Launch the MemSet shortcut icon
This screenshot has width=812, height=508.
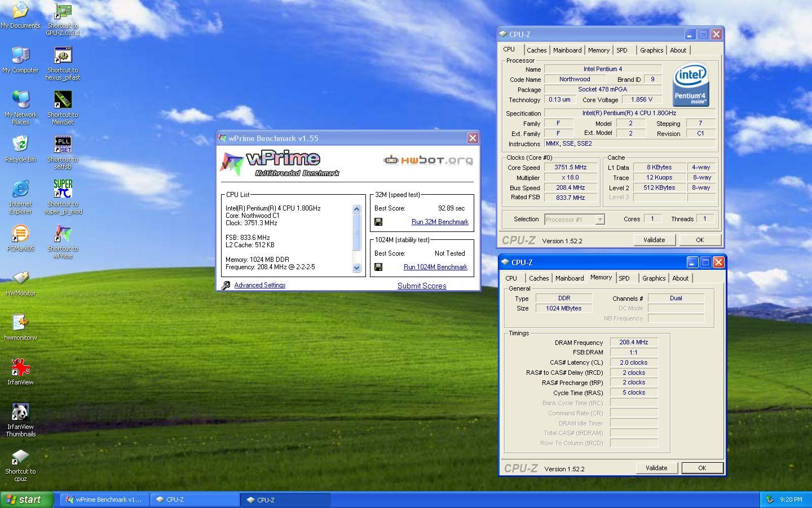(63, 100)
